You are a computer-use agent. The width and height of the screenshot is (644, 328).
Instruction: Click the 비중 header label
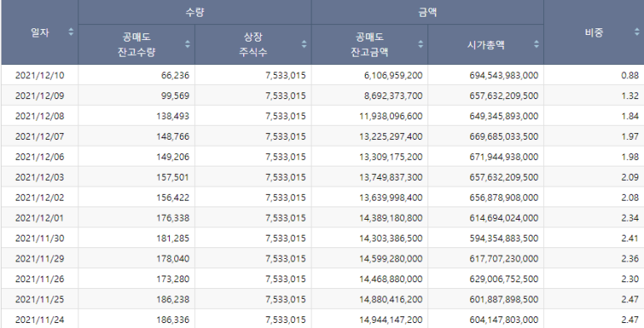pyautogui.click(x=594, y=32)
